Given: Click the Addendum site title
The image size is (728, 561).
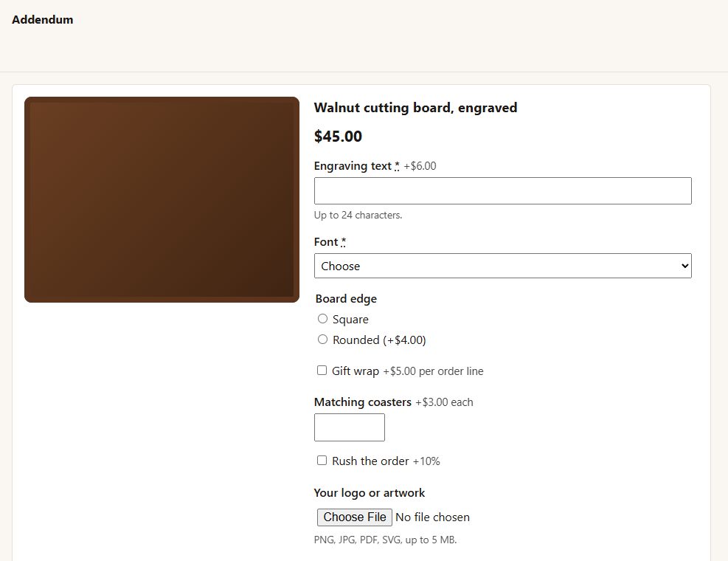Looking at the screenshot, I should pyautogui.click(x=42, y=19).
